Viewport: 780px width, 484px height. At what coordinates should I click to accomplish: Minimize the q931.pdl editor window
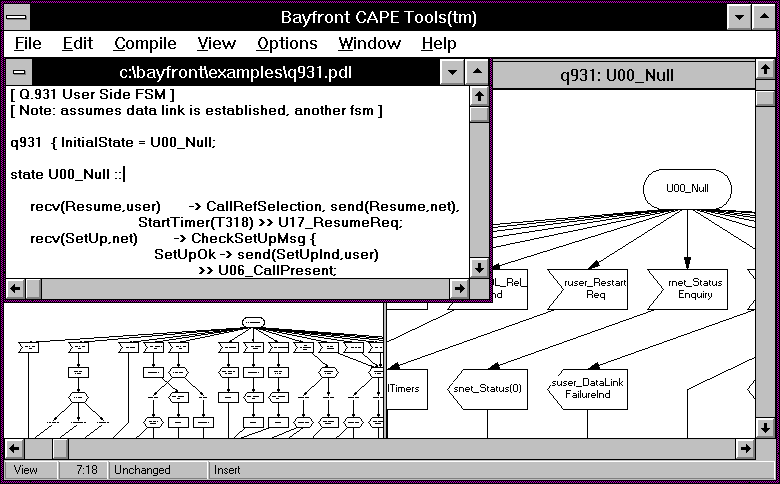[452, 73]
